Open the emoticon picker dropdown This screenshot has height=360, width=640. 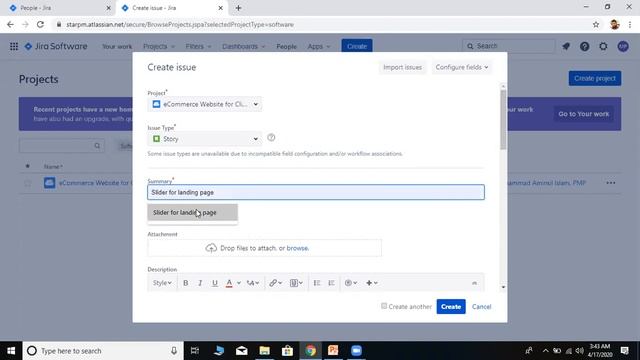351,283
